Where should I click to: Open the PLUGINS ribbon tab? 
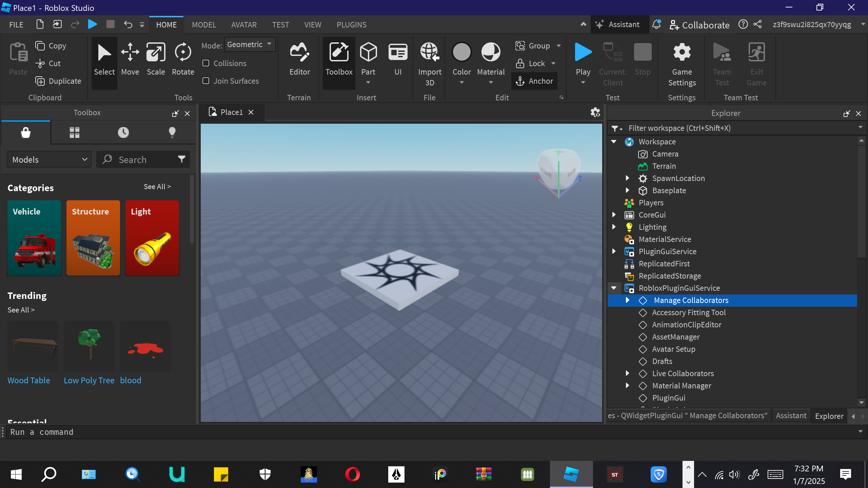pyautogui.click(x=351, y=25)
